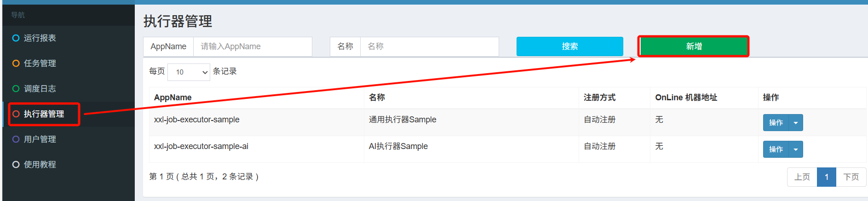Open 运行报表 in the sidebar
Viewport: 868px width, 201px height.
coord(40,38)
